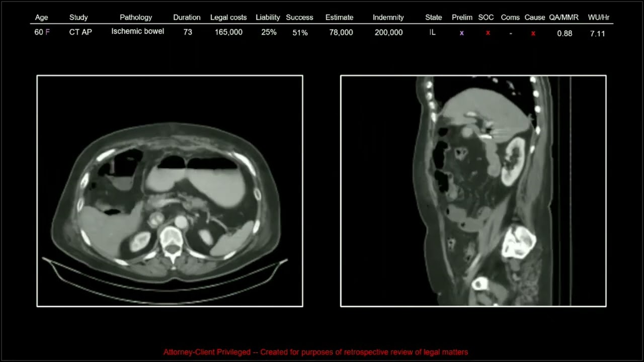
Task: Click the Success column header
Action: [299, 17]
